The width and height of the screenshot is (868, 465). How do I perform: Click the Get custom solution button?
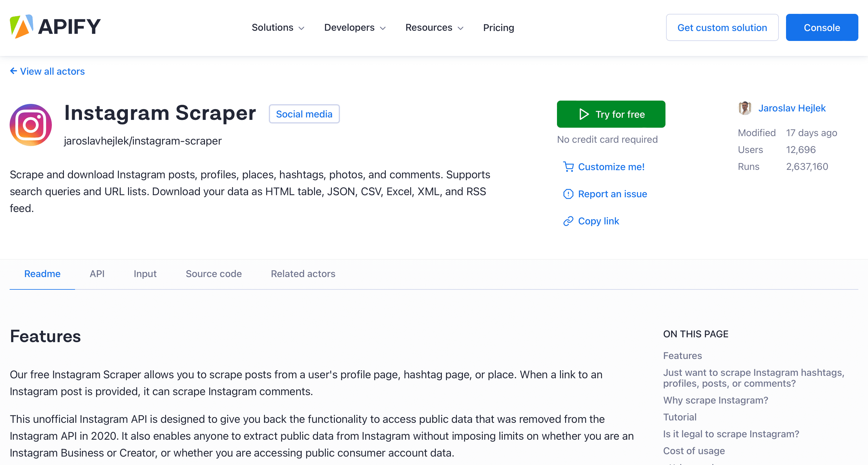pyautogui.click(x=722, y=27)
